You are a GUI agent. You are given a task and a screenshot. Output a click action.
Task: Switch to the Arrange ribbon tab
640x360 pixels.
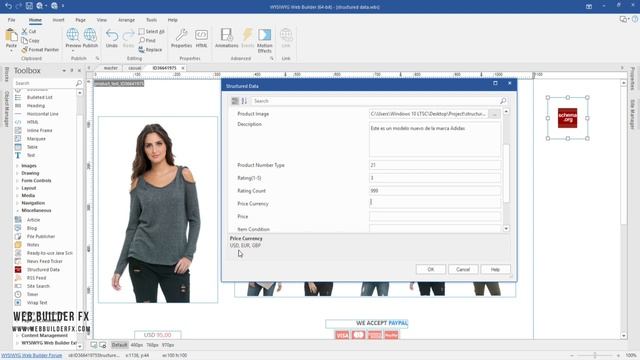(x=126, y=20)
